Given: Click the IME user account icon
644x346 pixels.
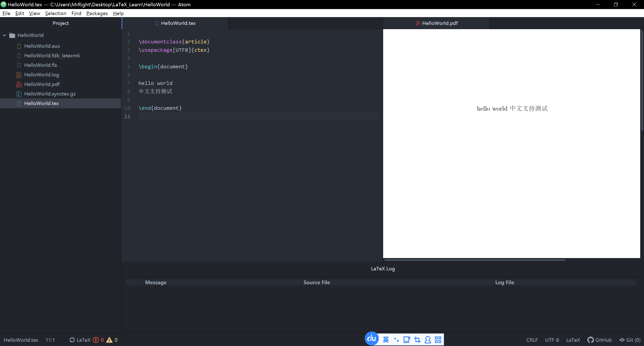Looking at the screenshot, I should (x=428, y=340).
